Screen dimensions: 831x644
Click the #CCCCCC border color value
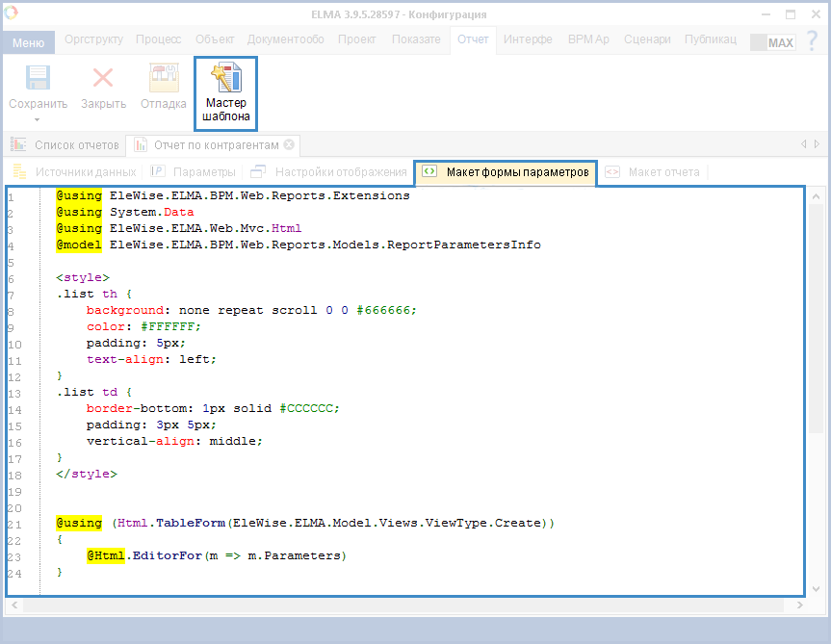pyautogui.click(x=309, y=408)
